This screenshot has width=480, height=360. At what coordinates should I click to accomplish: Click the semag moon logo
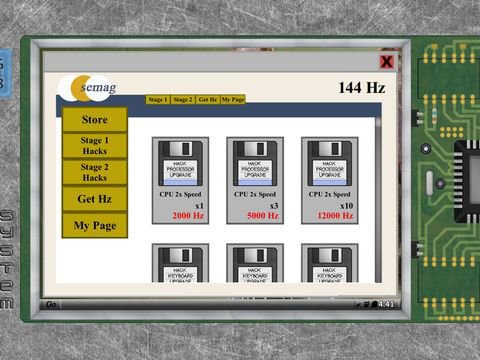point(88,88)
